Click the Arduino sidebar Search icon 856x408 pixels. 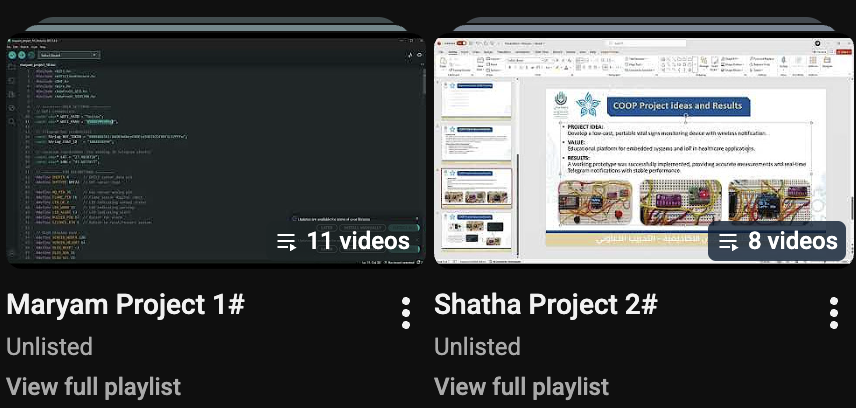pyautogui.click(x=12, y=121)
